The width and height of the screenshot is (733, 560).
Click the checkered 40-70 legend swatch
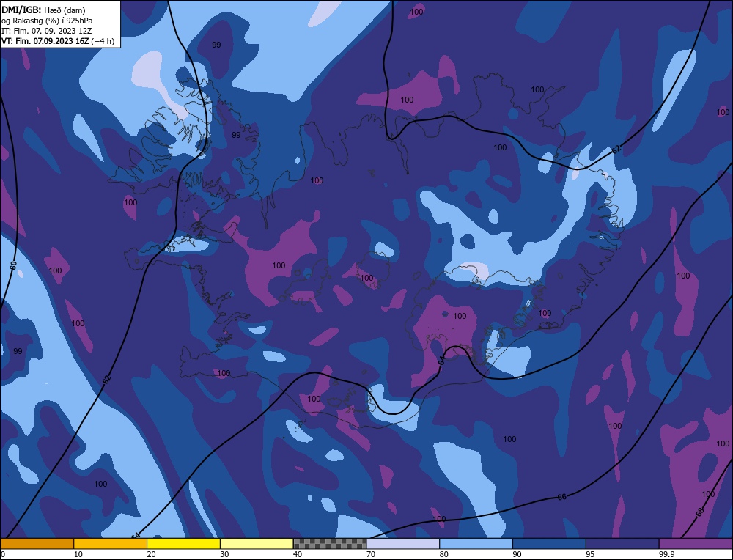pyautogui.click(x=330, y=544)
